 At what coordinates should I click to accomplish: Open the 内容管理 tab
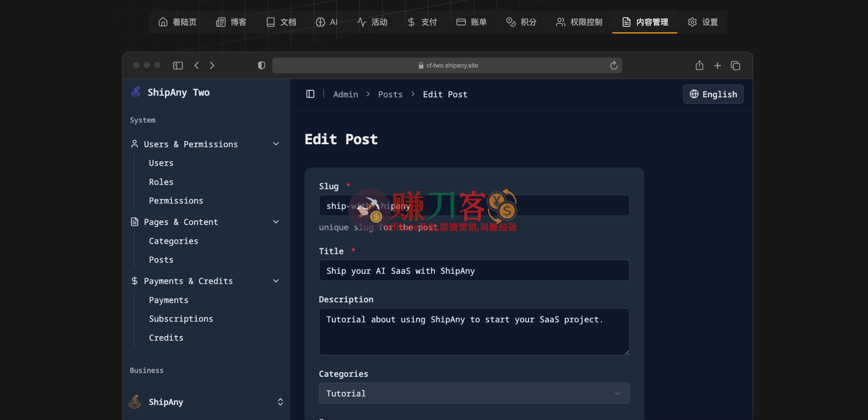(645, 22)
